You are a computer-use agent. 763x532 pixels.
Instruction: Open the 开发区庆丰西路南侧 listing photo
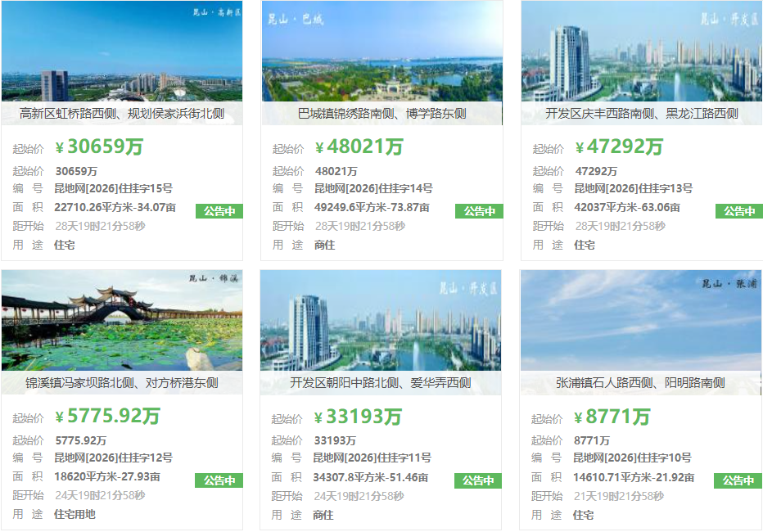[642, 51]
